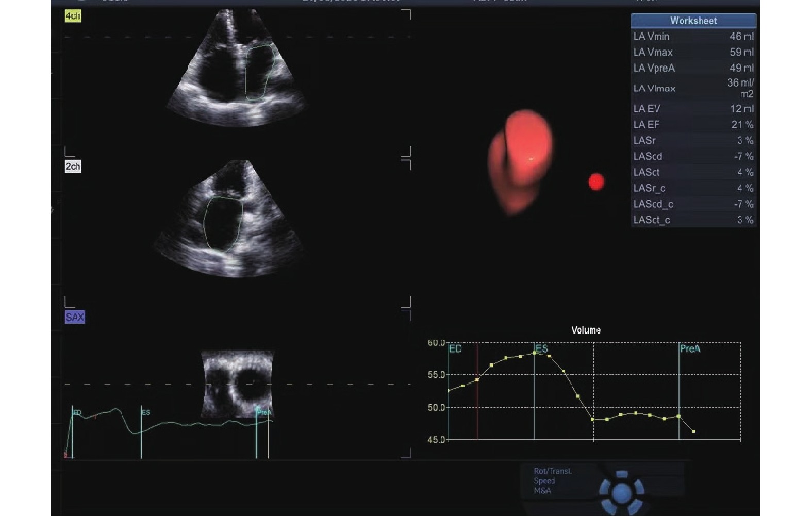This screenshot has height=516, width=812.
Task: Select the LA Vmax worksheet row
Action: pos(693,52)
